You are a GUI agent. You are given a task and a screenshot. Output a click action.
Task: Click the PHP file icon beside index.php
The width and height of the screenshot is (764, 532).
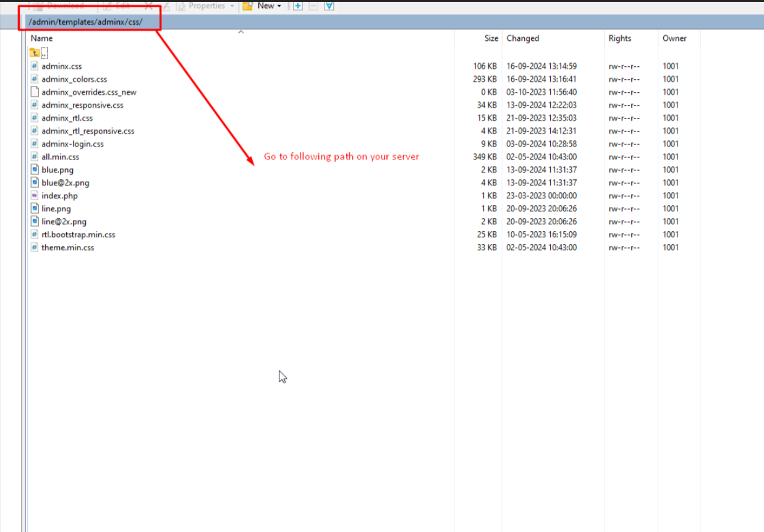coord(35,196)
